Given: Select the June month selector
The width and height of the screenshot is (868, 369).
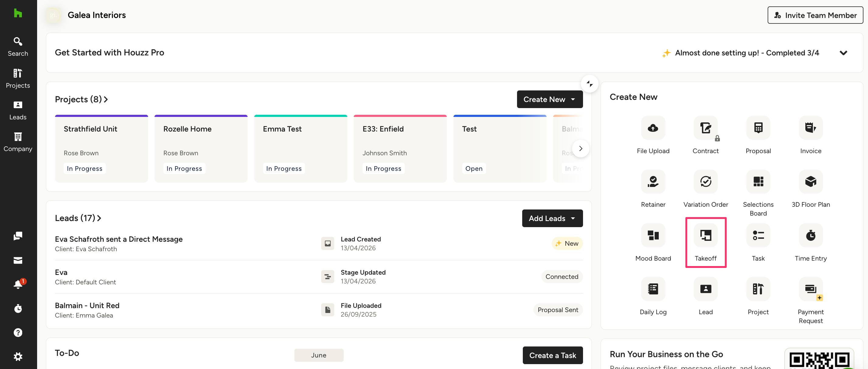Looking at the screenshot, I should pos(318,355).
